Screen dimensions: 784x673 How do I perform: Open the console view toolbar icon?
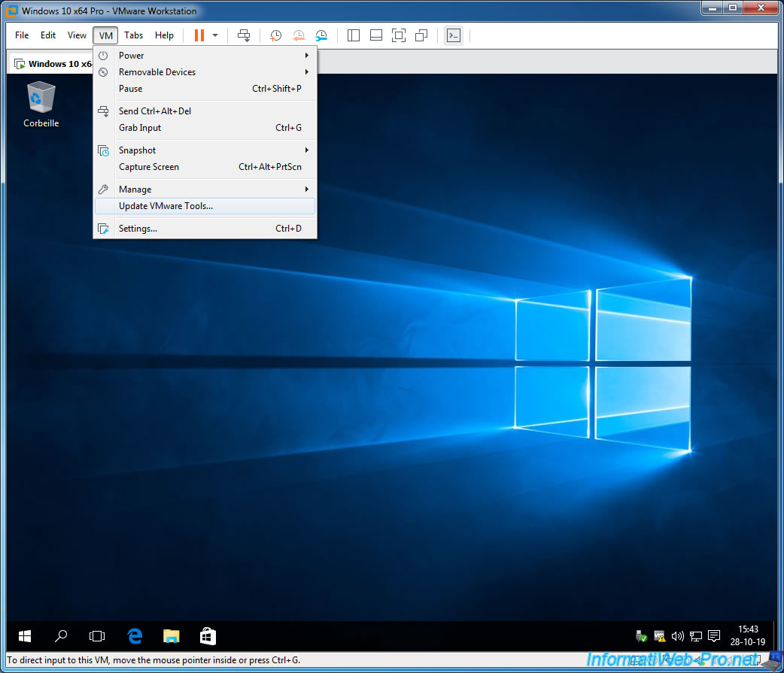pos(454,35)
